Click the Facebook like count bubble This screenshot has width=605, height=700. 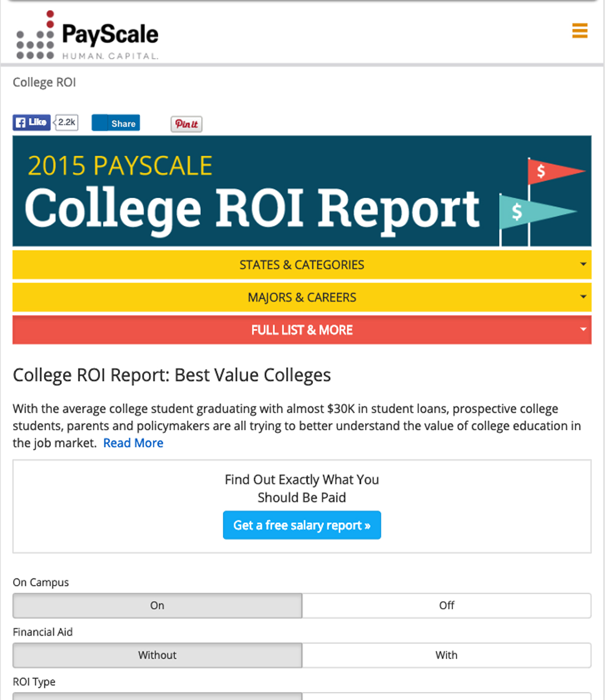point(66,123)
